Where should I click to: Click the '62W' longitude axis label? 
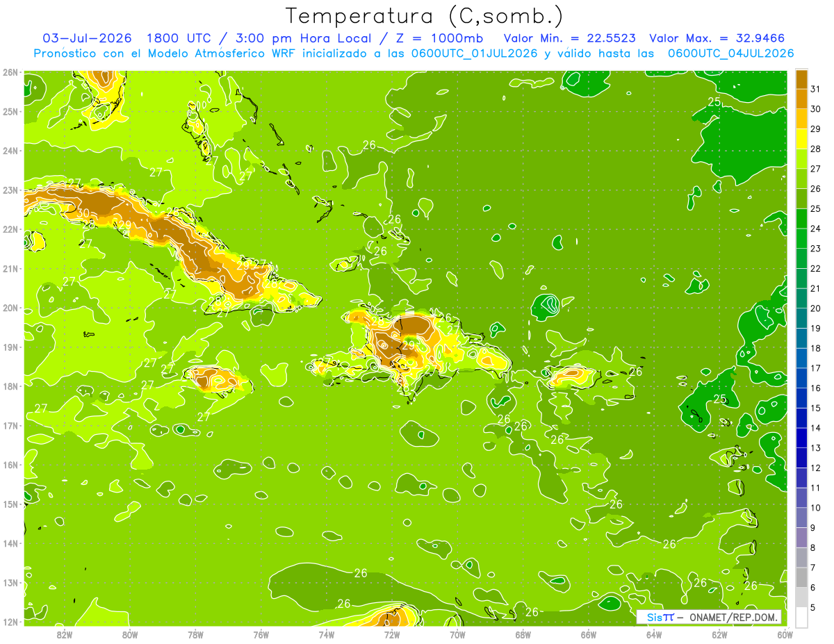click(x=720, y=634)
